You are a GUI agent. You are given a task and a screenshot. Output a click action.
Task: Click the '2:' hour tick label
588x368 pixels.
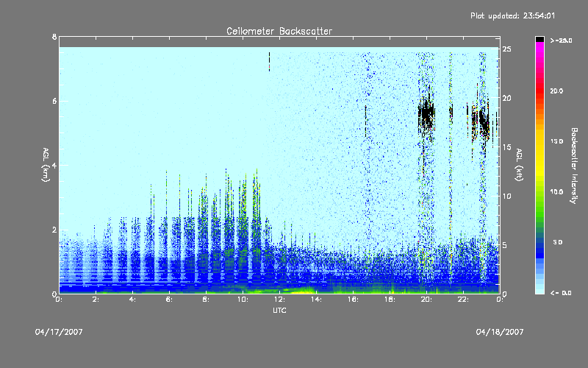click(96, 300)
